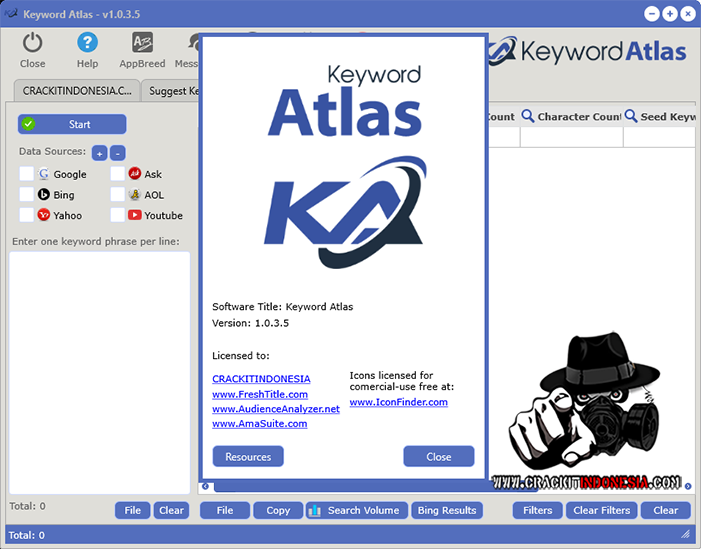
Task: Toggle the Bing data source checkbox
Action: pos(27,195)
